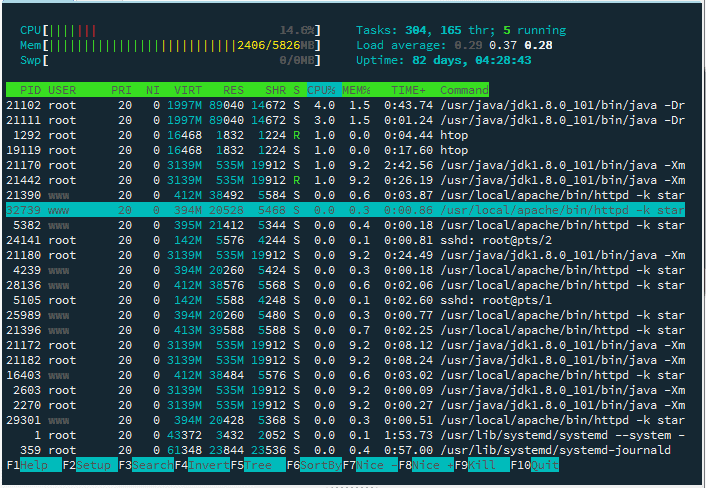Click F4 Invert sort order
706x488 pixels.
click(x=202, y=465)
